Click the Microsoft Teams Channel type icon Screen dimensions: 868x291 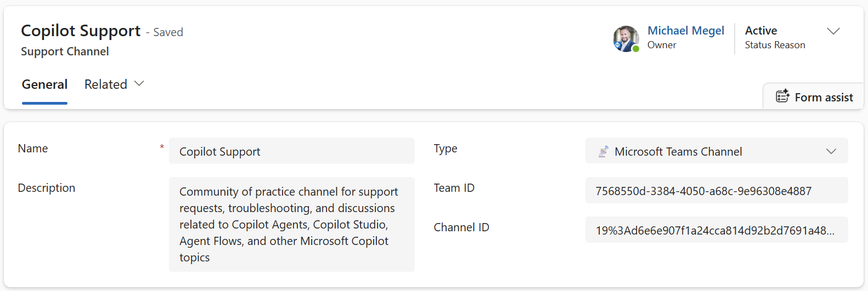[x=603, y=152]
